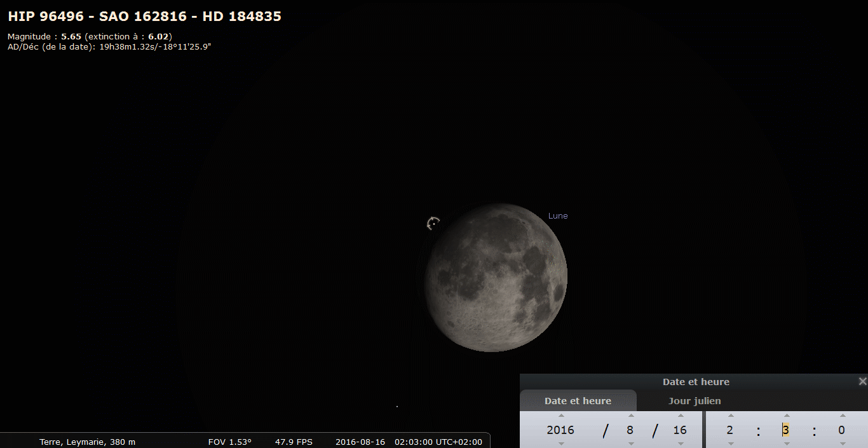This screenshot has height=448, width=868.
Task: Click the location text Terre, Leymarie
Action: coord(87,442)
